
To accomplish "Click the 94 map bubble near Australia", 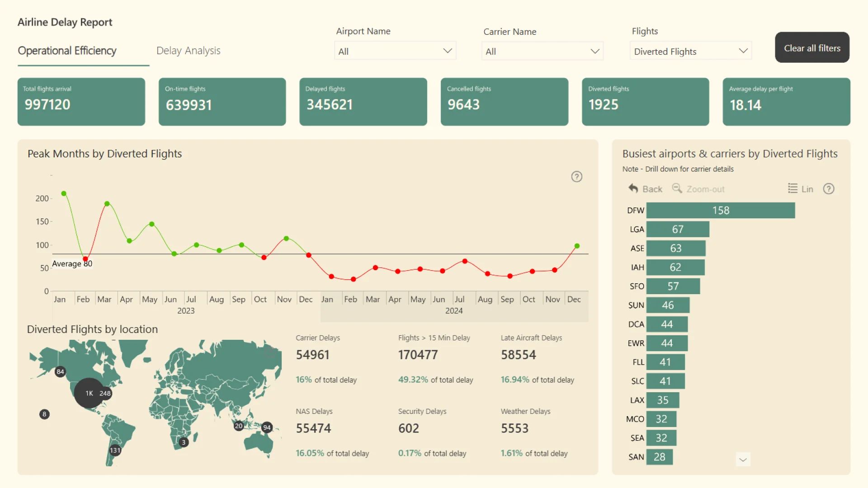I will pyautogui.click(x=267, y=427).
